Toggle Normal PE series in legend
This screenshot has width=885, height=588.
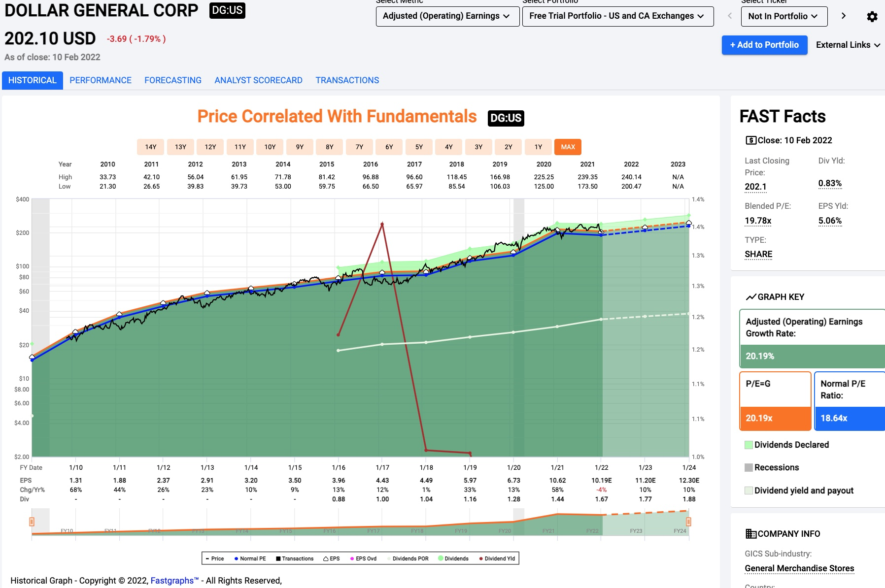coord(250,558)
